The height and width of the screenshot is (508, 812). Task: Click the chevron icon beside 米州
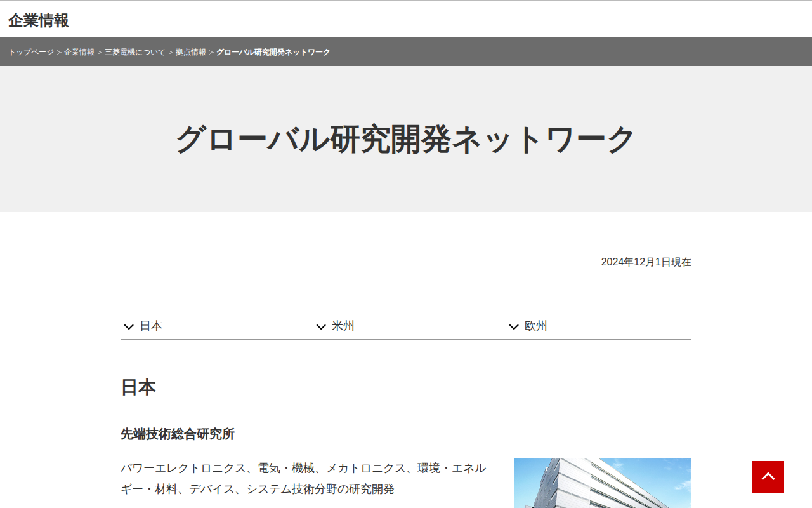point(321,326)
